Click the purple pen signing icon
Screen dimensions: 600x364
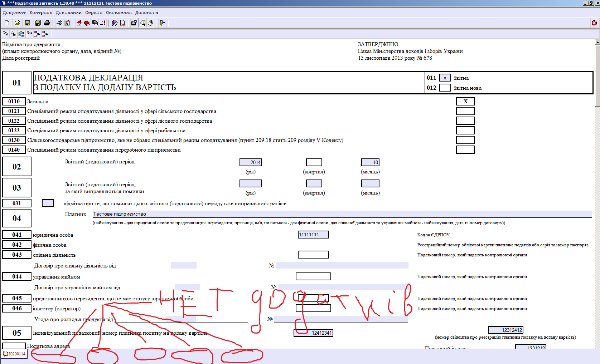coord(115,23)
